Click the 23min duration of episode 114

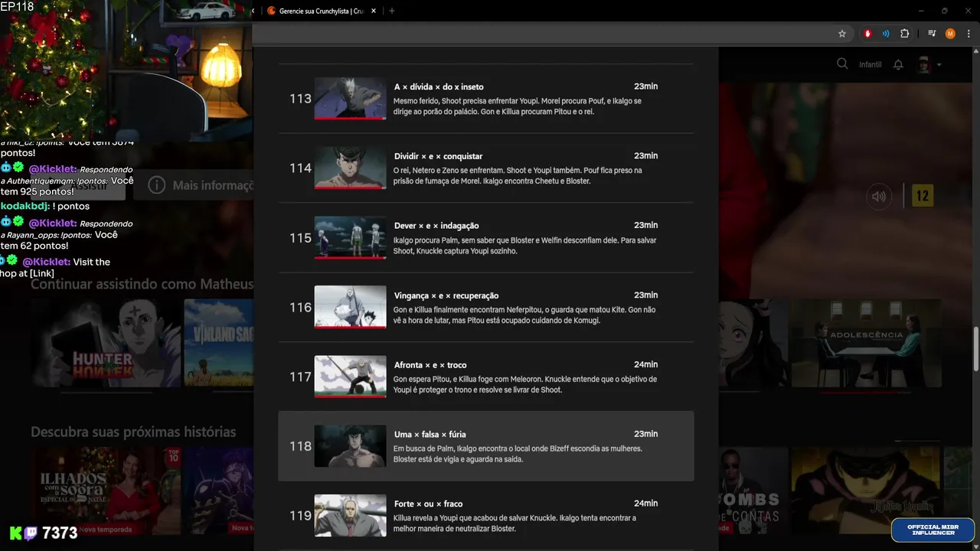click(x=645, y=155)
